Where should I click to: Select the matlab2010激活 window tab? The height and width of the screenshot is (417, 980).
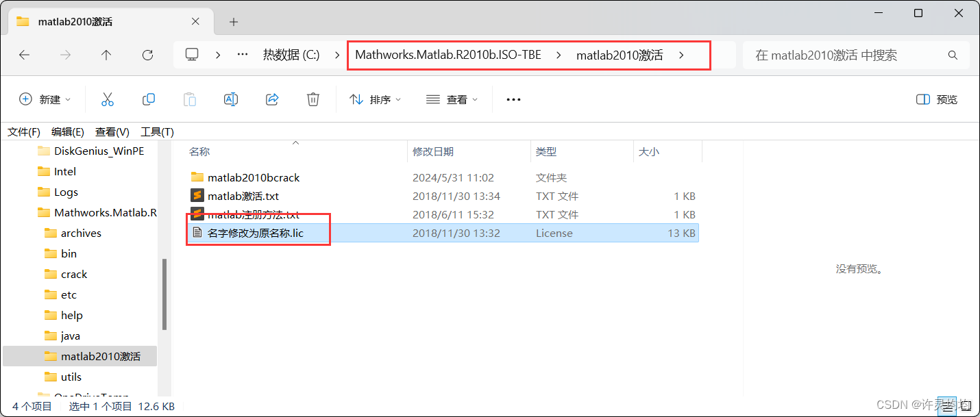pyautogui.click(x=112, y=22)
